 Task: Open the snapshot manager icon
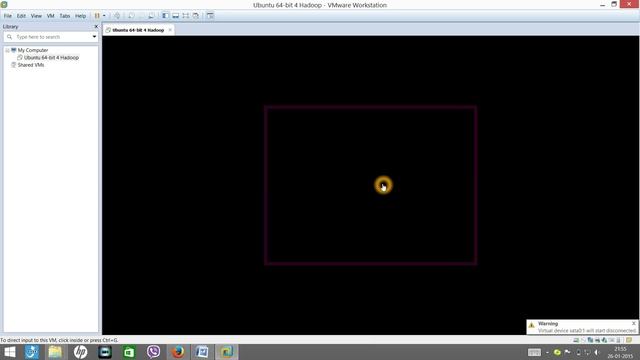click(151, 16)
